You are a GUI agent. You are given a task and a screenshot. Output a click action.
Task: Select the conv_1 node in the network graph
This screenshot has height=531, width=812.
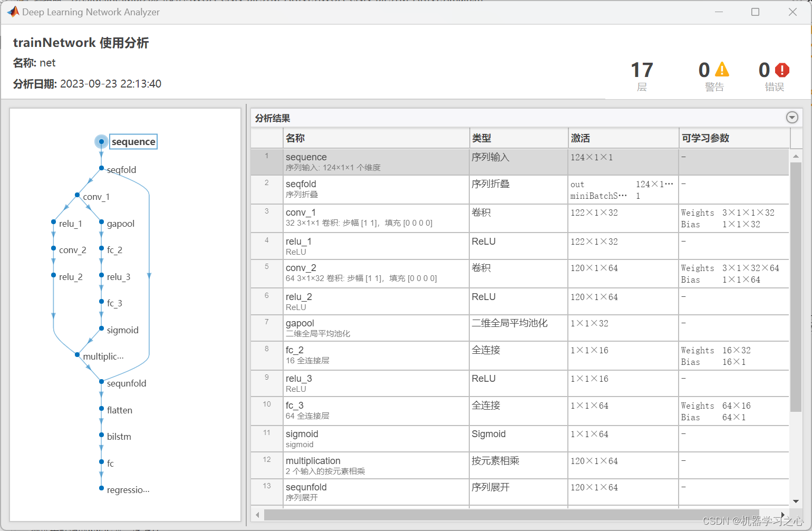[79, 196]
